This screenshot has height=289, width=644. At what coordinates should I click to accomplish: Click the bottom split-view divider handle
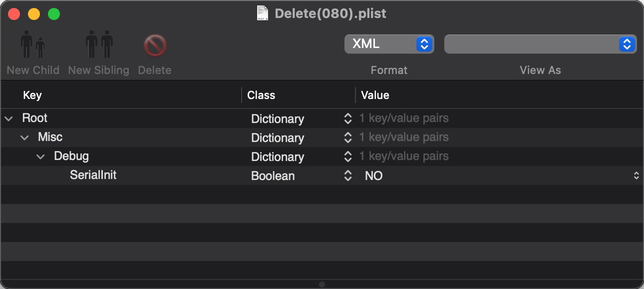[x=322, y=284]
